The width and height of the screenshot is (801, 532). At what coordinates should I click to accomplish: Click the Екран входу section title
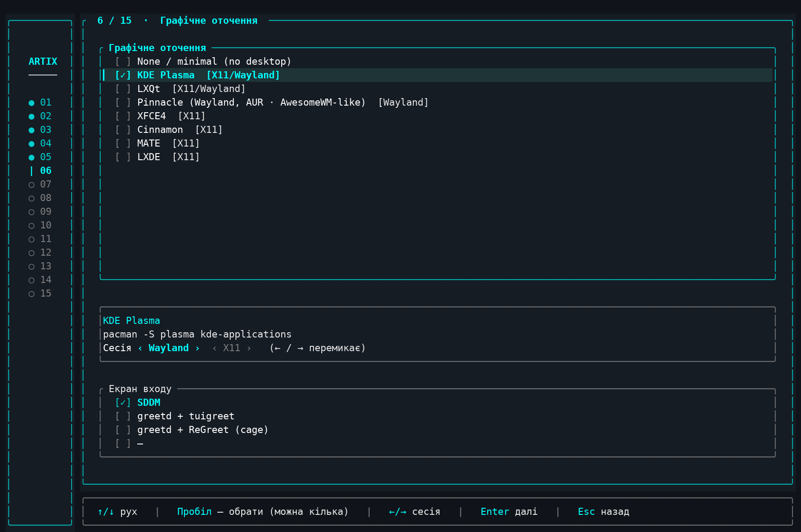point(140,389)
